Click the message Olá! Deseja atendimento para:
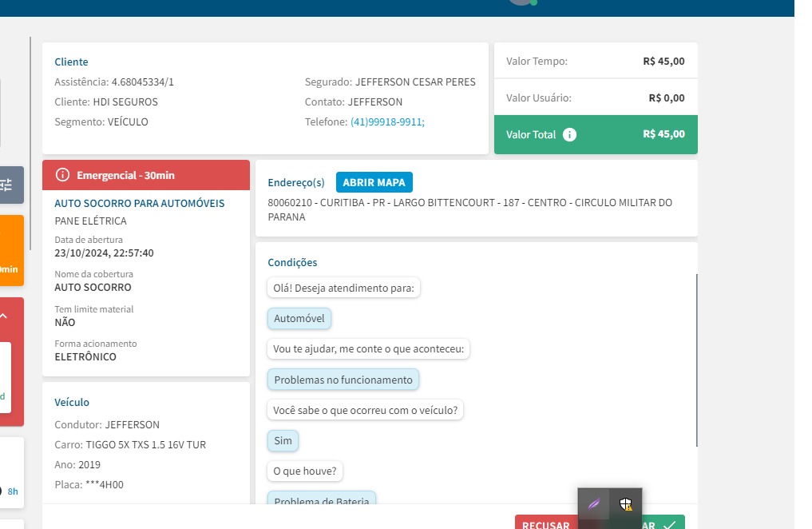The width and height of the screenshot is (812, 529). pyautogui.click(x=344, y=288)
